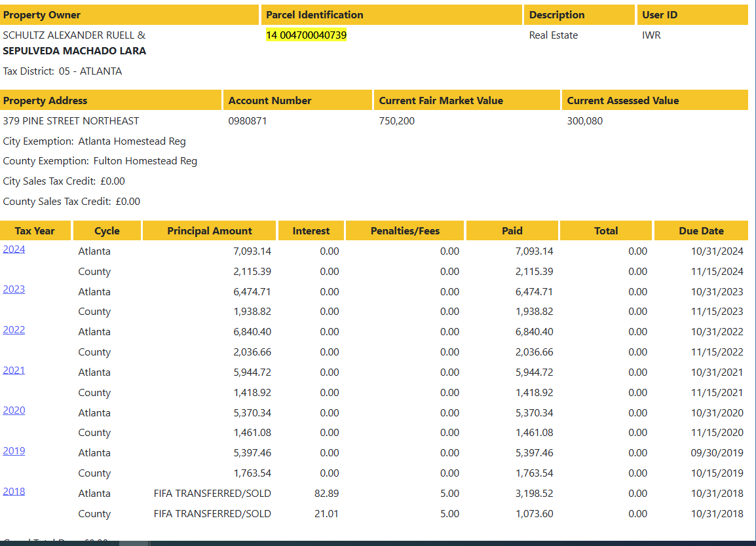The image size is (756, 546).
Task: Open the 2018 tax year link
Action: [14, 492]
